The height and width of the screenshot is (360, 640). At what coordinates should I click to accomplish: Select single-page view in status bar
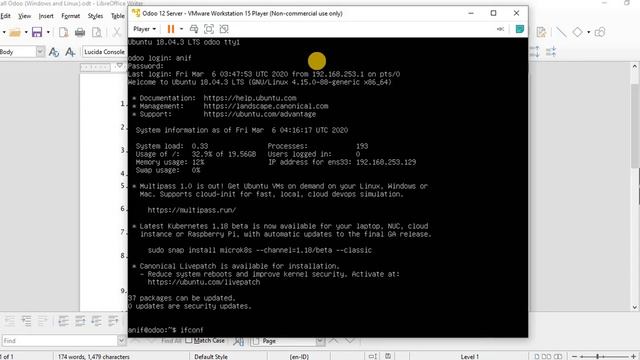[x=537, y=356]
